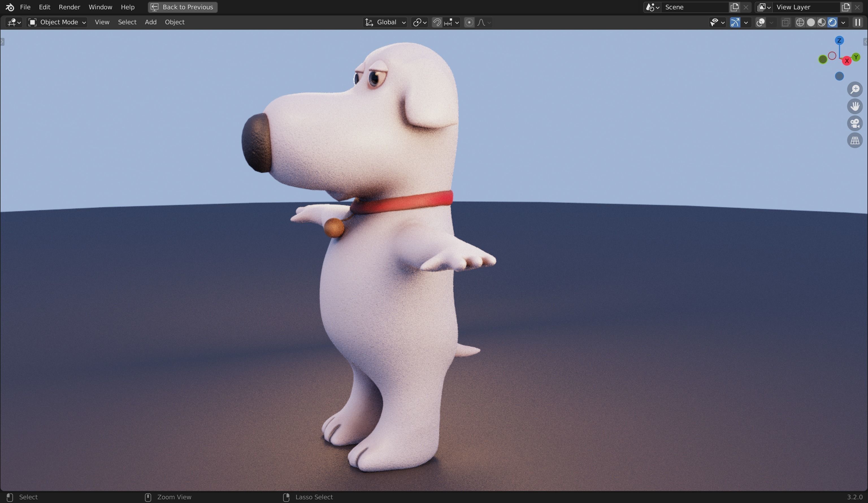
Task: Delete the current Scene
Action: point(746,7)
